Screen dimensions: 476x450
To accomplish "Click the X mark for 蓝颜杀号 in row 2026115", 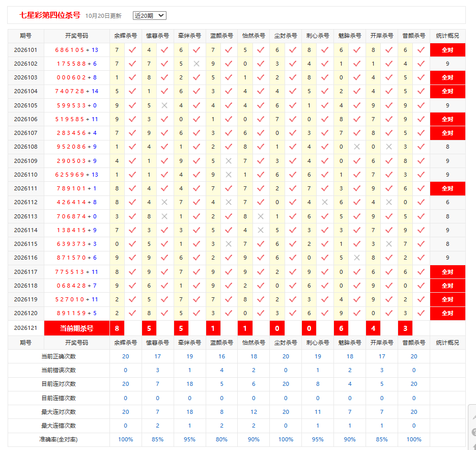I will (229, 244).
